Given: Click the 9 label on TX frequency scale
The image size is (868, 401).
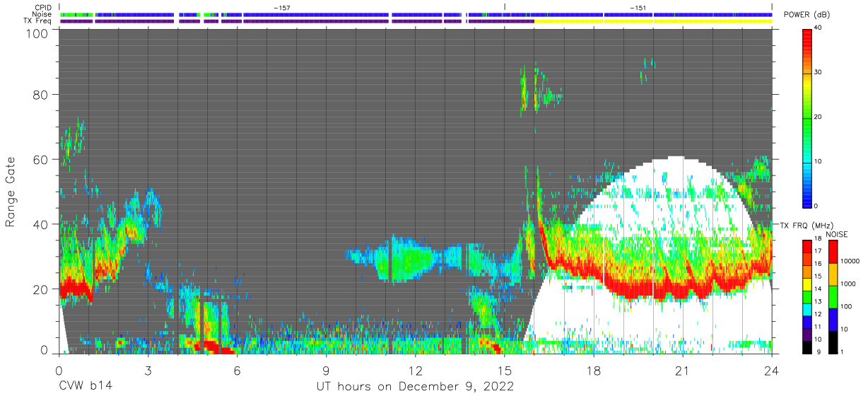Looking at the screenshot, I should click(x=817, y=351).
